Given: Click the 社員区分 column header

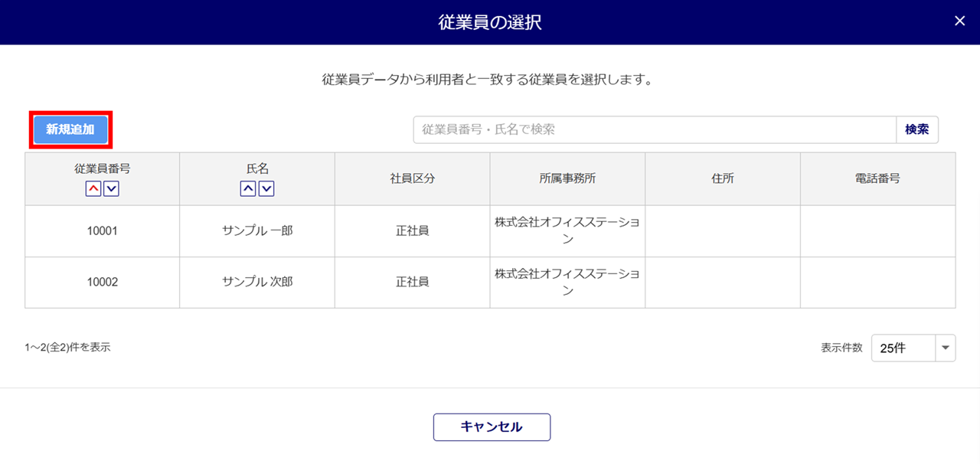Looking at the screenshot, I should pyautogui.click(x=412, y=178).
